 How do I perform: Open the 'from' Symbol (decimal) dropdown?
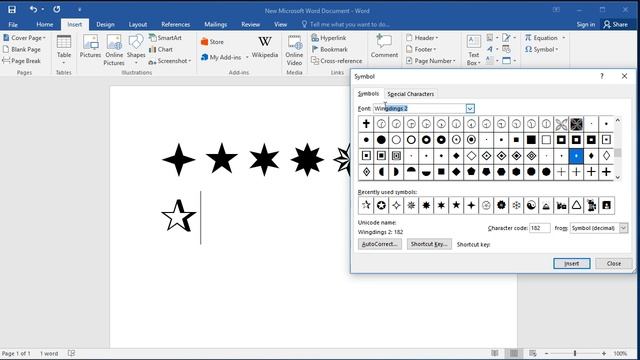[x=623, y=228]
